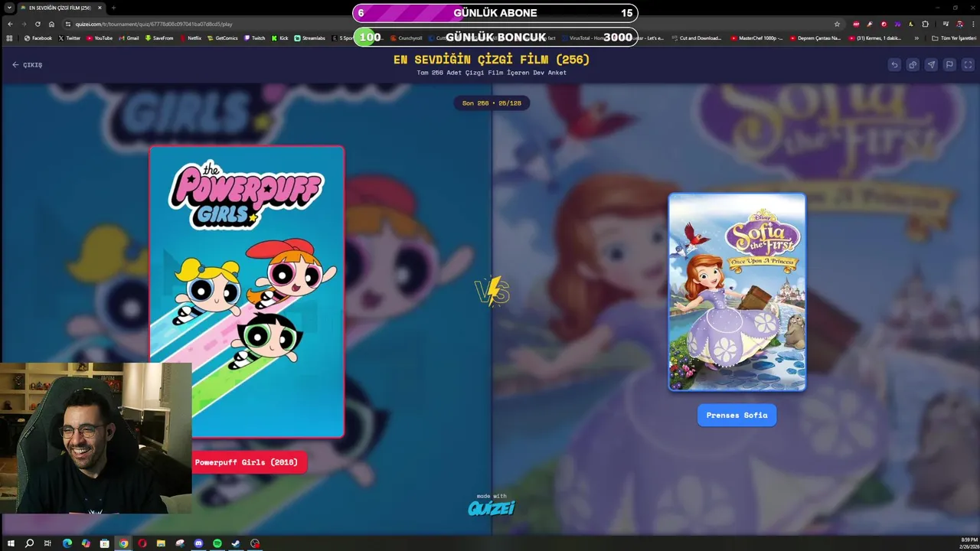The height and width of the screenshot is (551, 980).
Task: Go back with the ÇIKIŞ exit link
Action: (x=28, y=65)
